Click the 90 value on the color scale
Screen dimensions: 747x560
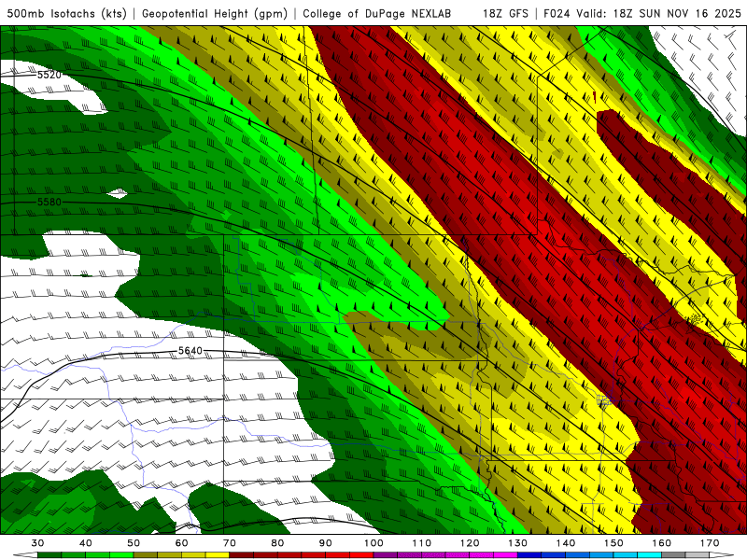(325, 543)
